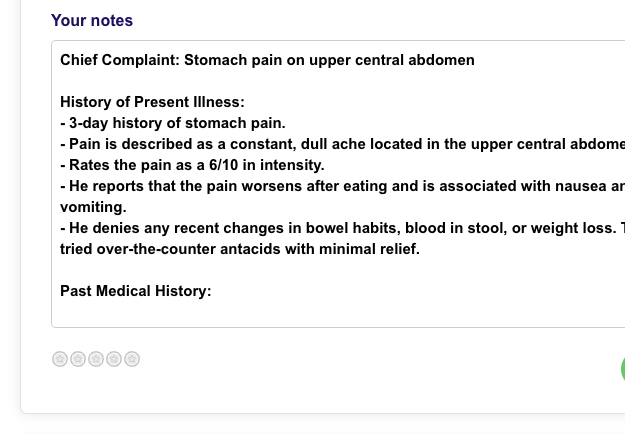This screenshot has height=434, width=625.
Task: Click the line about pain worsening after eating
Action: 340,186
